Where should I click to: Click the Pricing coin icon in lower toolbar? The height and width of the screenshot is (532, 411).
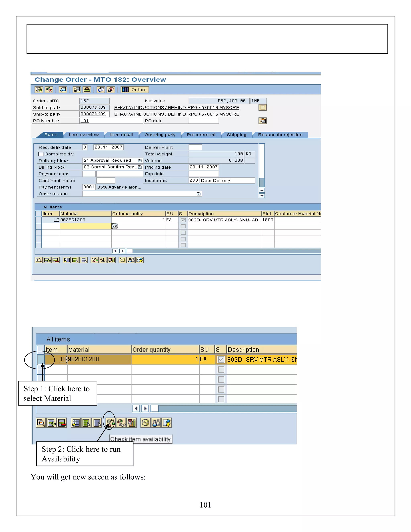point(145,423)
